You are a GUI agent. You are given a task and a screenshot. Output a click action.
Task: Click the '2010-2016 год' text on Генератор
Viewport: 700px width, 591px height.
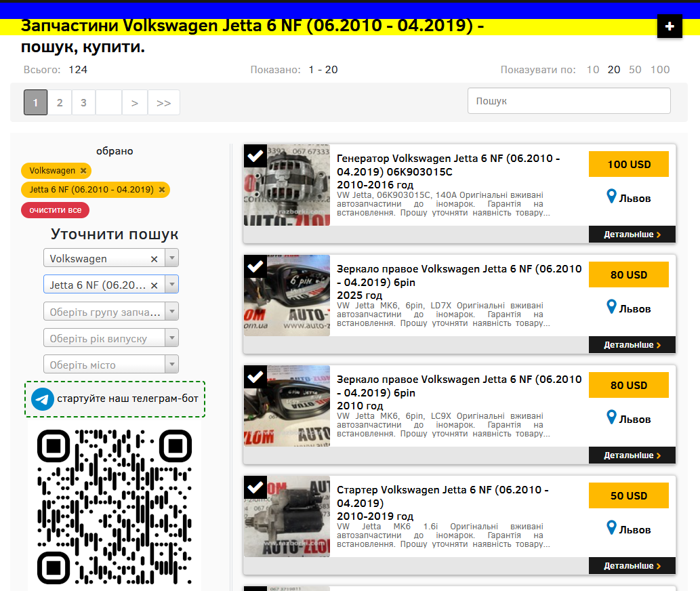375,185
